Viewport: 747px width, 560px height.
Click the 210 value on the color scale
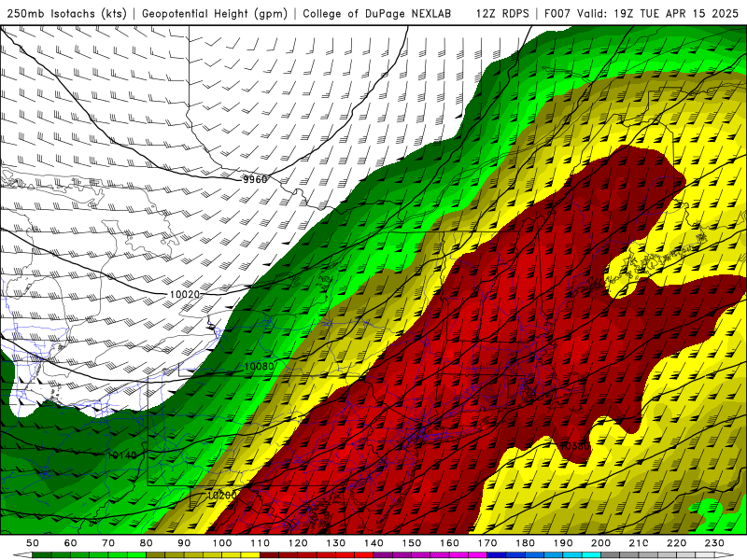639,543
